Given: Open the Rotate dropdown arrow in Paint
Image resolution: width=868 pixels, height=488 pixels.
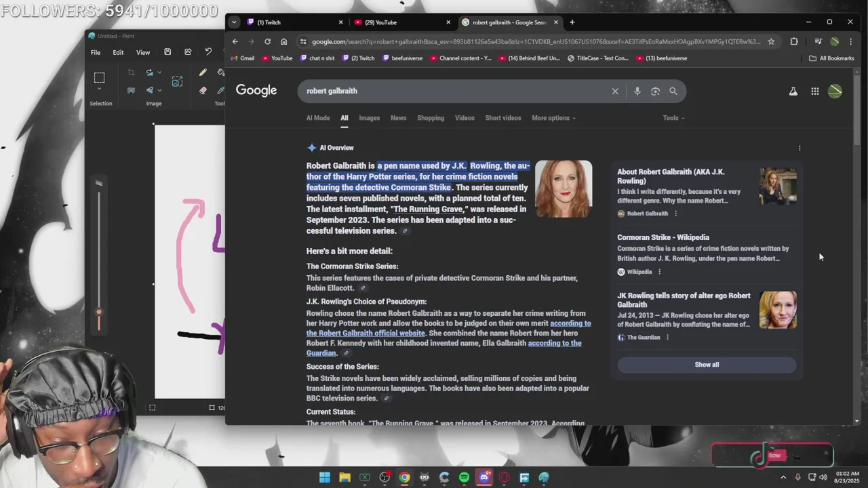Looking at the screenshot, I should click(159, 73).
